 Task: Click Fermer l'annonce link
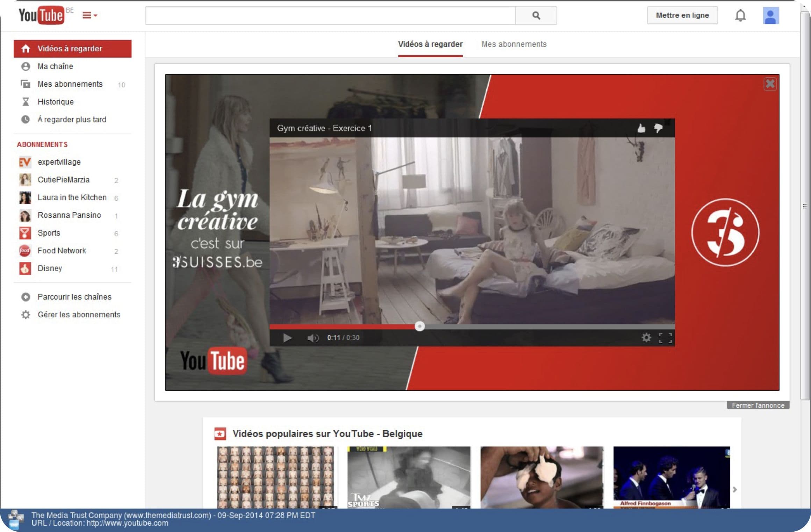[x=758, y=405]
